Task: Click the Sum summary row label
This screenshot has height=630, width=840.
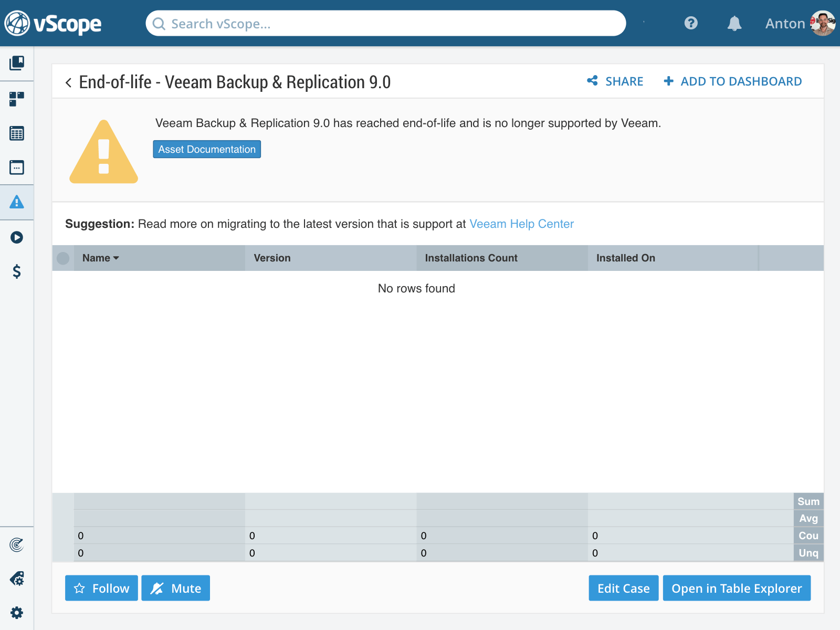Action: [x=808, y=501]
